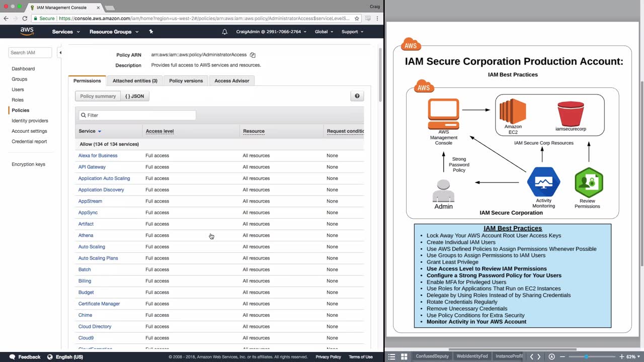Select the Review Permissions diagram icon
The image size is (644, 362).
(x=589, y=183)
